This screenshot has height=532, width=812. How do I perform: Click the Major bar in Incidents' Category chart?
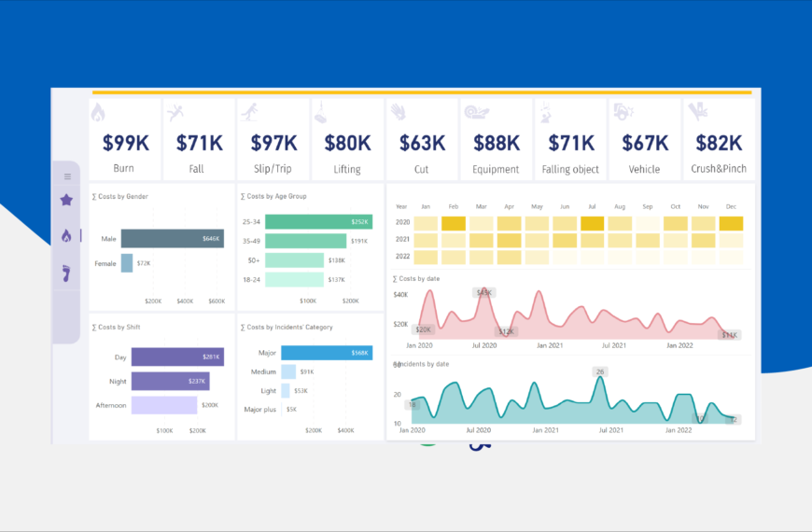tap(326, 353)
